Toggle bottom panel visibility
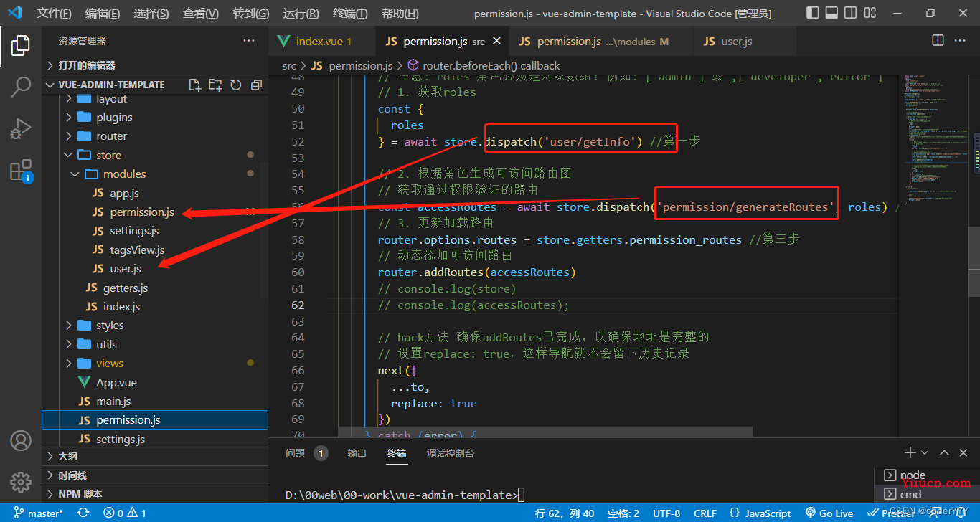This screenshot has width=980, height=522. pyautogui.click(x=831, y=13)
